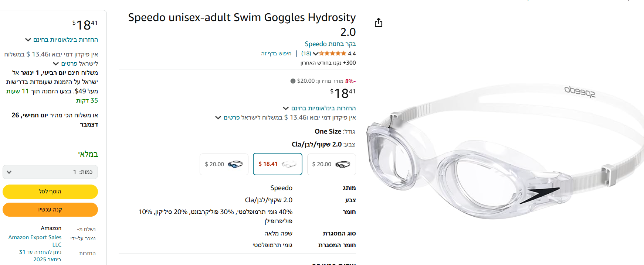Expand free international returns in the buy box
Image resolution: width=644 pixels, height=265 pixels.
click(x=61, y=39)
